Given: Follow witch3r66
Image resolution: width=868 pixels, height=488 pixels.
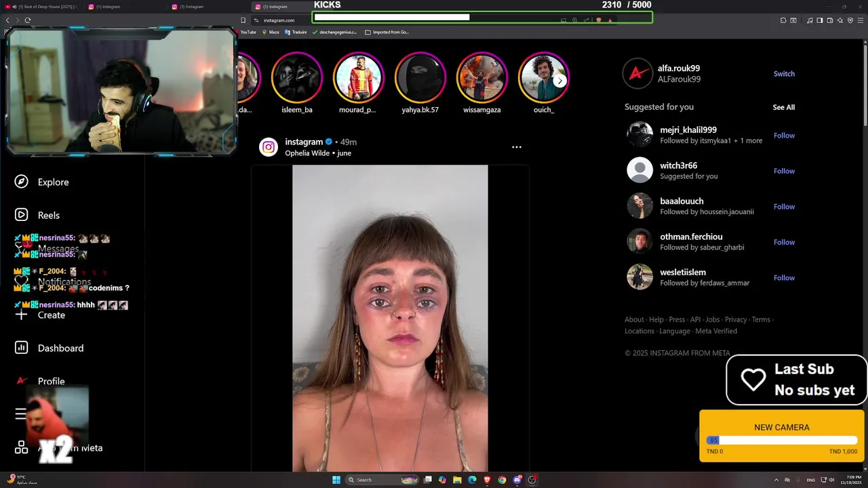Looking at the screenshot, I should coord(784,171).
